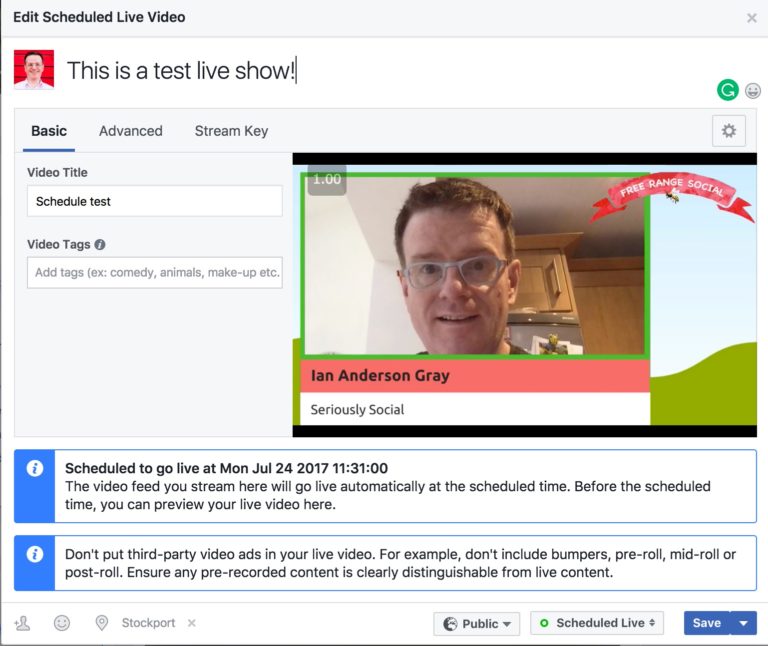Click the 'Seriously Social' caption in preview

357,409
